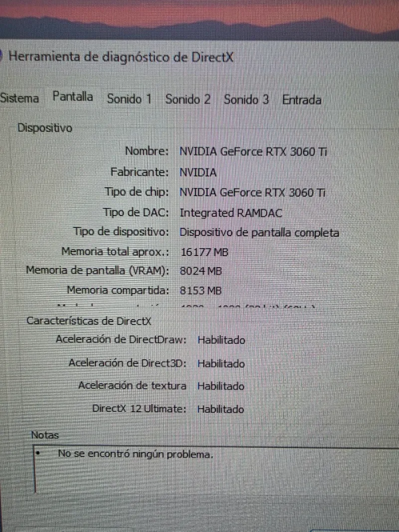The image size is (399, 532).
Task: Click the DirectX diagnostic tool window title
Action: [x=121, y=56]
